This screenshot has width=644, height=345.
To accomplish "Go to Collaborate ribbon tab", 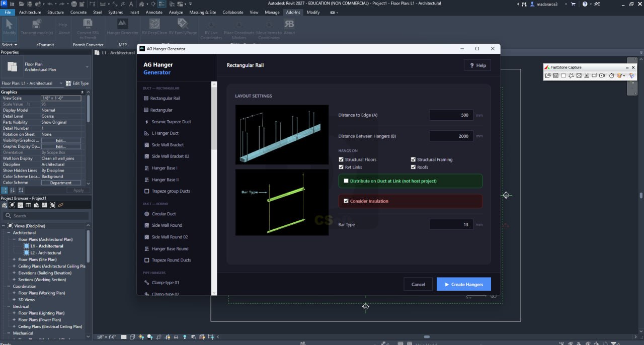I will pyautogui.click(x=233, y=12).
